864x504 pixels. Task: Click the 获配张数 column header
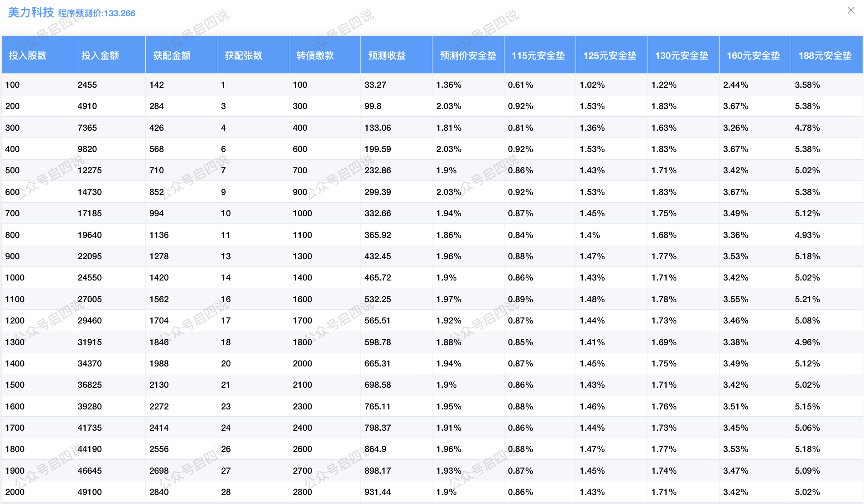tap(244, 56)
